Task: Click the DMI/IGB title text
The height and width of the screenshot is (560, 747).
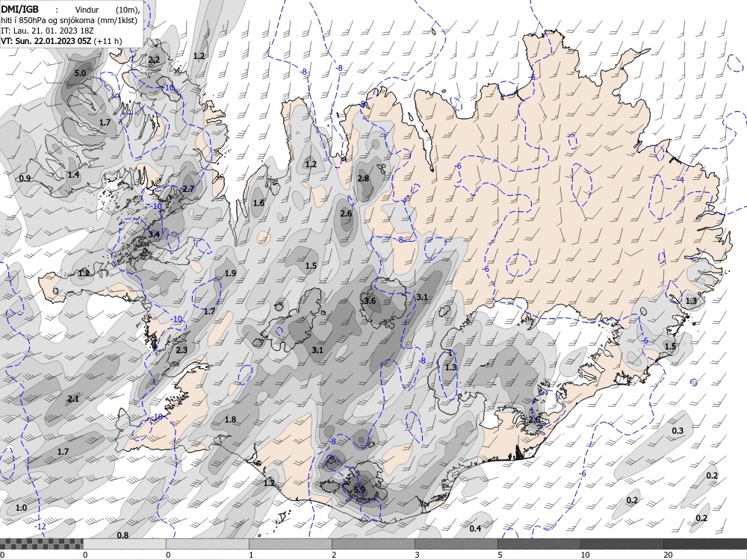Action: 19,9
